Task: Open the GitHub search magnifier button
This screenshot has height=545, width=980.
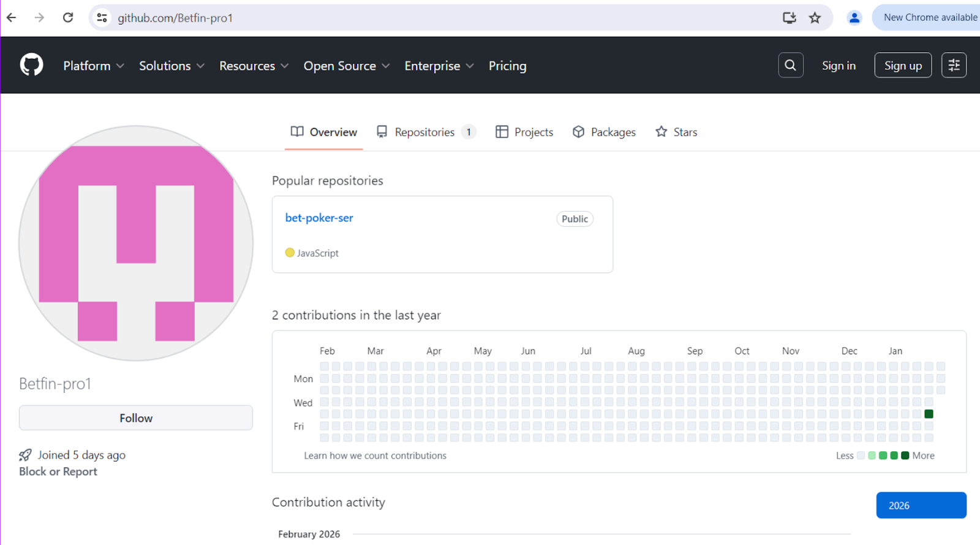Action: [791, 65]
